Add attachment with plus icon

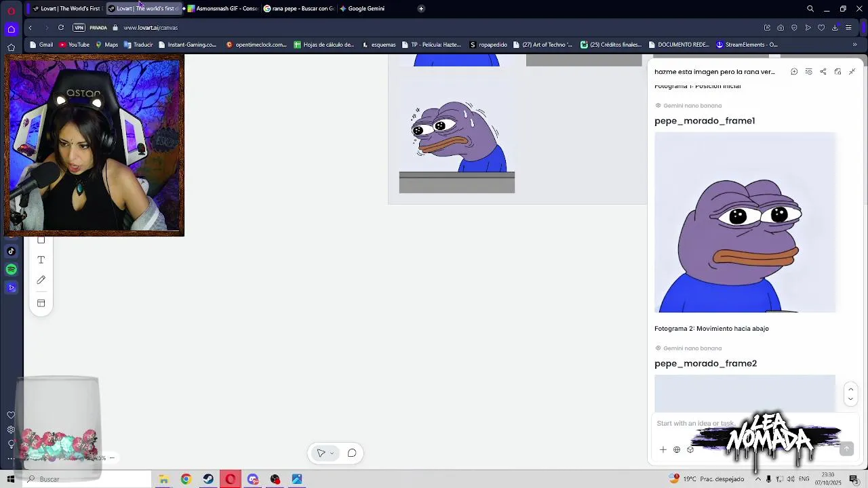[x=663, y=449]
